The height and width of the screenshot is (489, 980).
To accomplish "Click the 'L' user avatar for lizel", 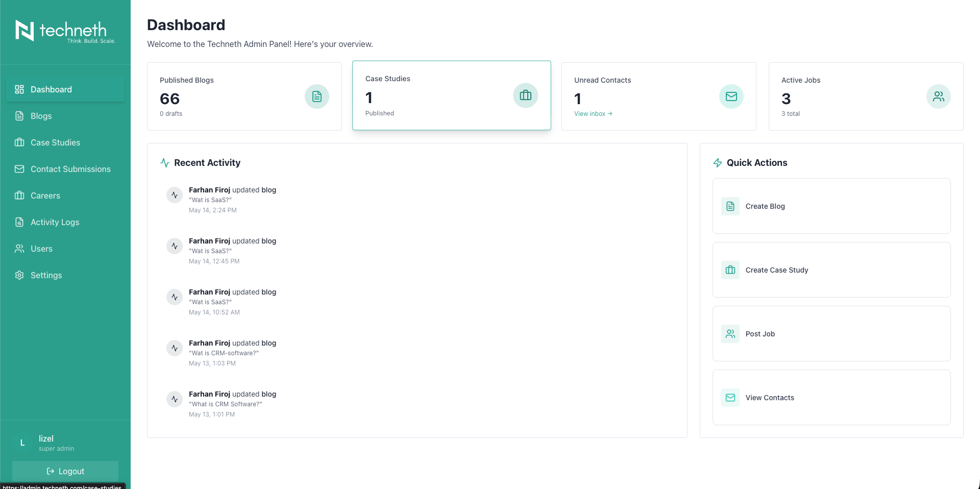I will tap(22, 443).
